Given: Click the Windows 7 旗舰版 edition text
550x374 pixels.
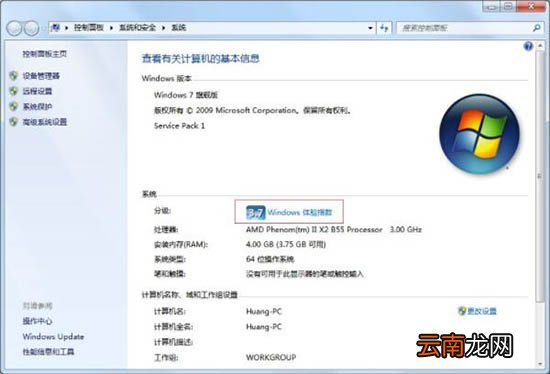Looking at the screenshot, I should click(186, 95).
